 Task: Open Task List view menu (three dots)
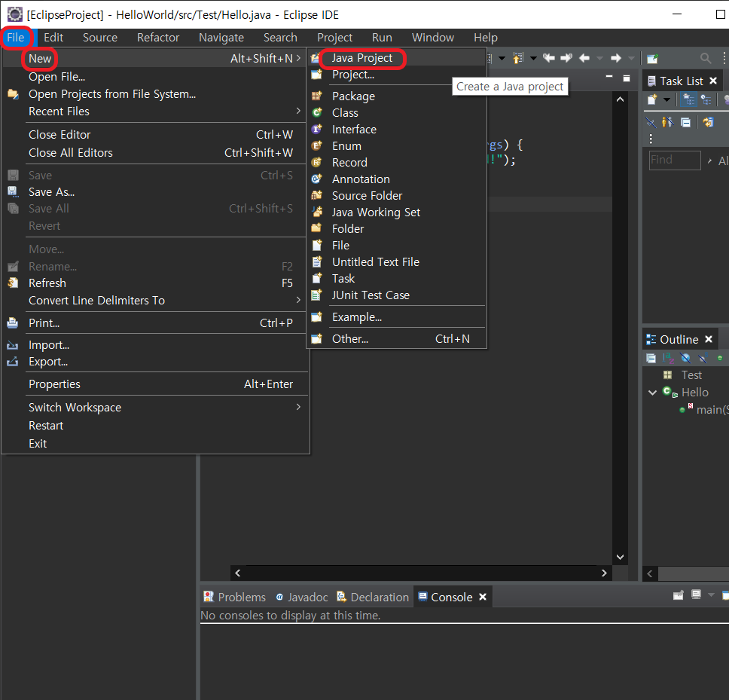651,139
